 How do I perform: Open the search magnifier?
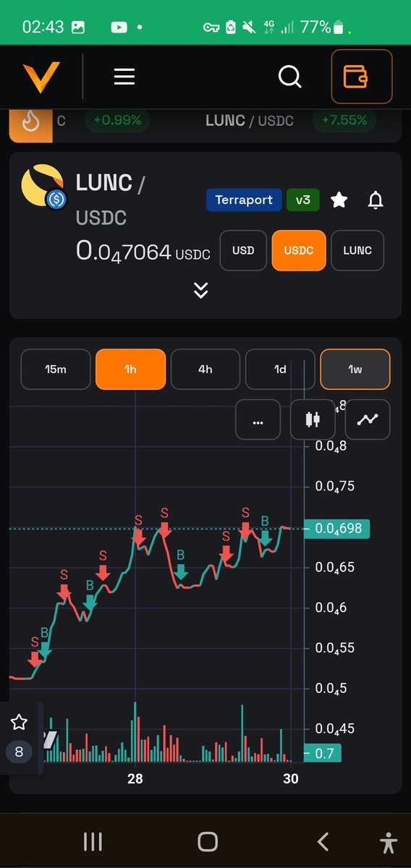tap(290, 77)
